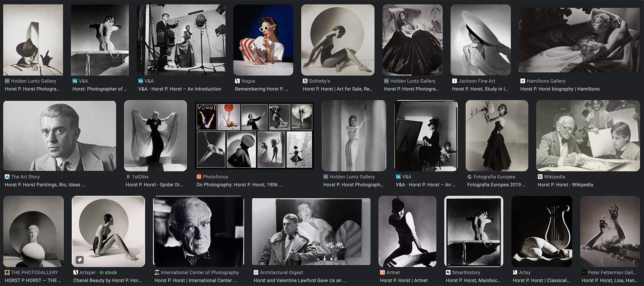Click the Jackson Fine Art favicon
The height and width of the screenshot is (286, 644).
(x=454, y=81)
